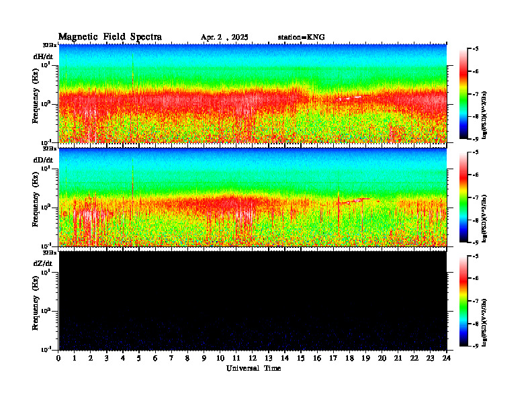The width and height of the screenshot is (532, 411).
Task: Select the 'dD/dt' panel label
Action: coord(43,160)
